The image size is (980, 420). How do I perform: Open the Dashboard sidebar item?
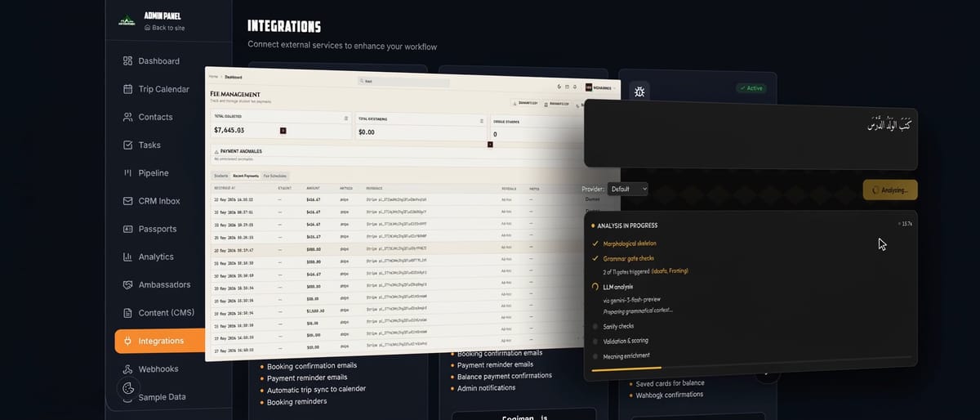(159, 60)
